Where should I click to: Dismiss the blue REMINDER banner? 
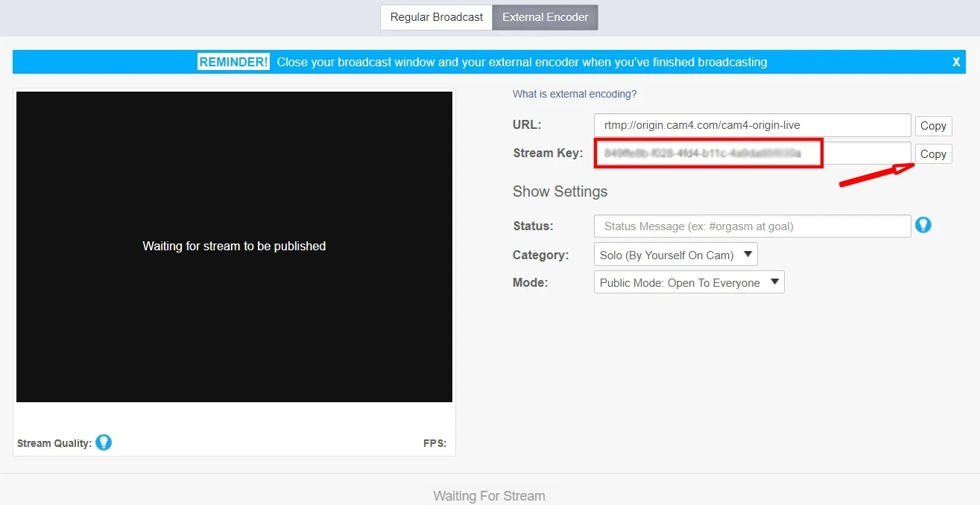pyautogui.click(x=956, y=62)
